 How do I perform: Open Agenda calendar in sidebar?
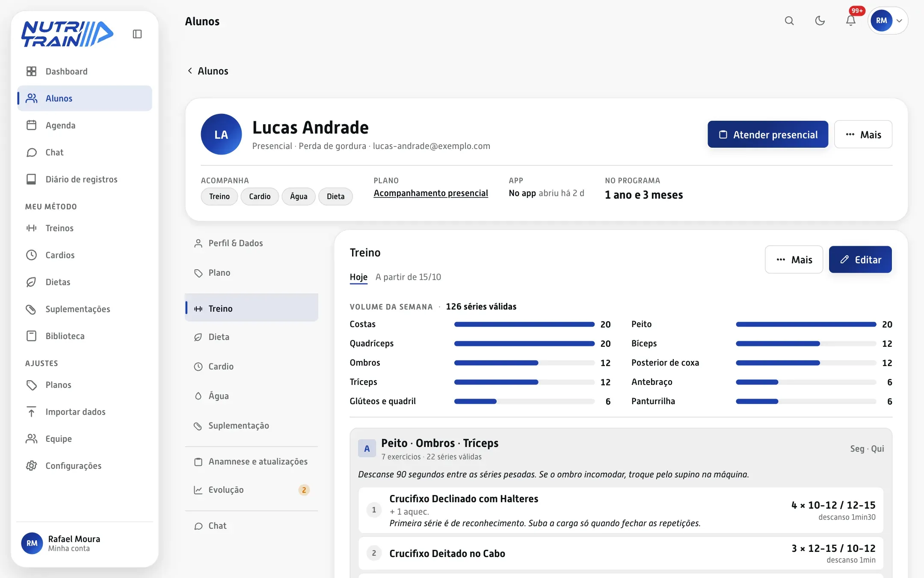(84, 125)
